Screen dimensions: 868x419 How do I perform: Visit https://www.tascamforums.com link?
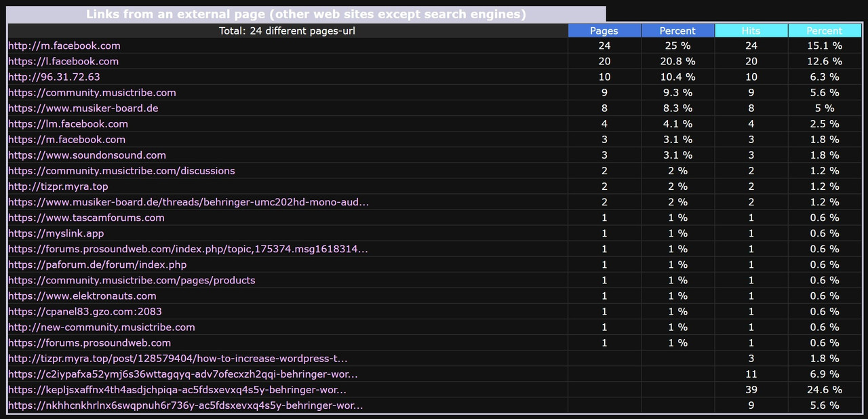click(86, 217)
